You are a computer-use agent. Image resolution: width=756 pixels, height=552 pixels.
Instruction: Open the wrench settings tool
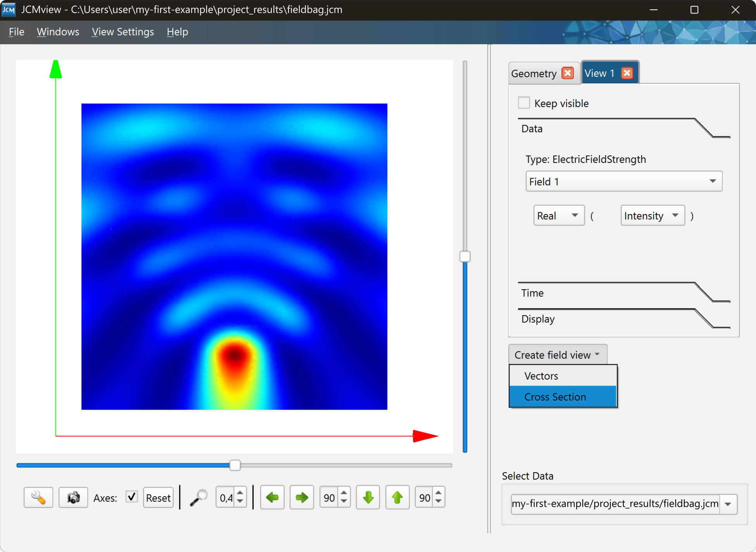pos(38,497)
